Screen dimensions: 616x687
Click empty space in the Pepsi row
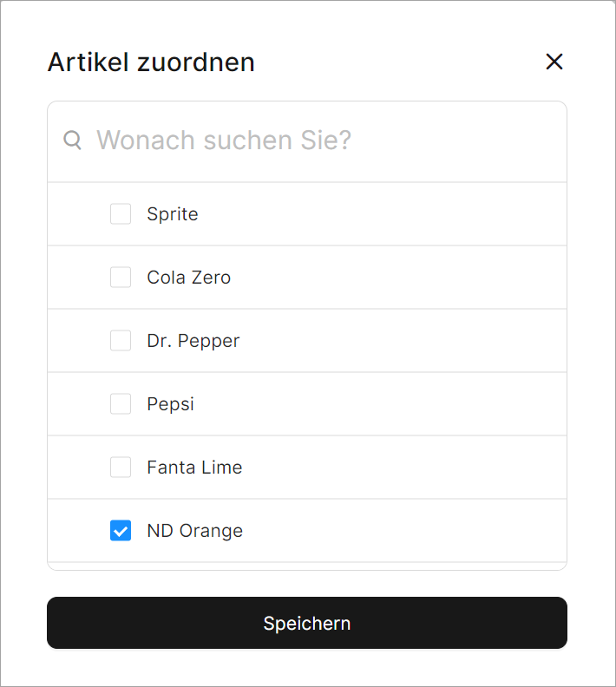tap(390, 404)
